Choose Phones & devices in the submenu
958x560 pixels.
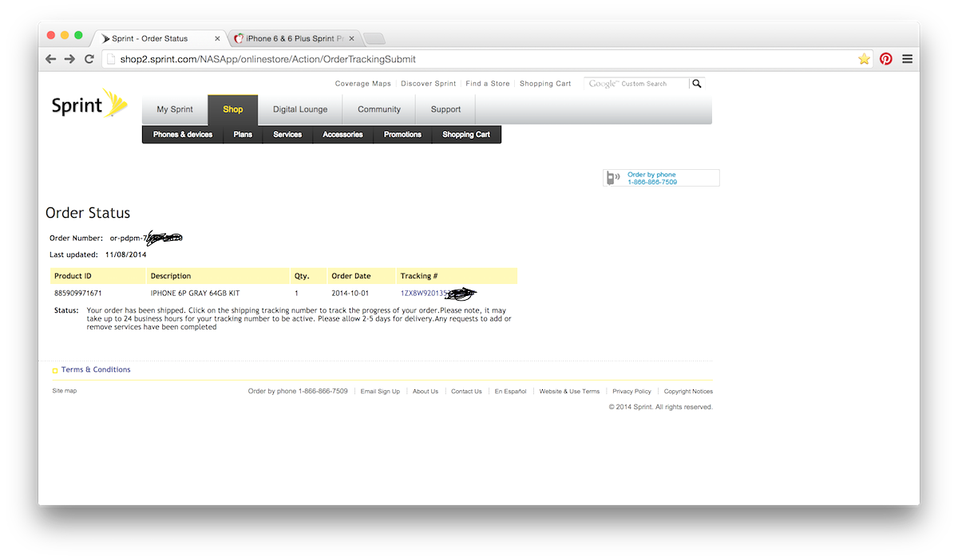183,135
